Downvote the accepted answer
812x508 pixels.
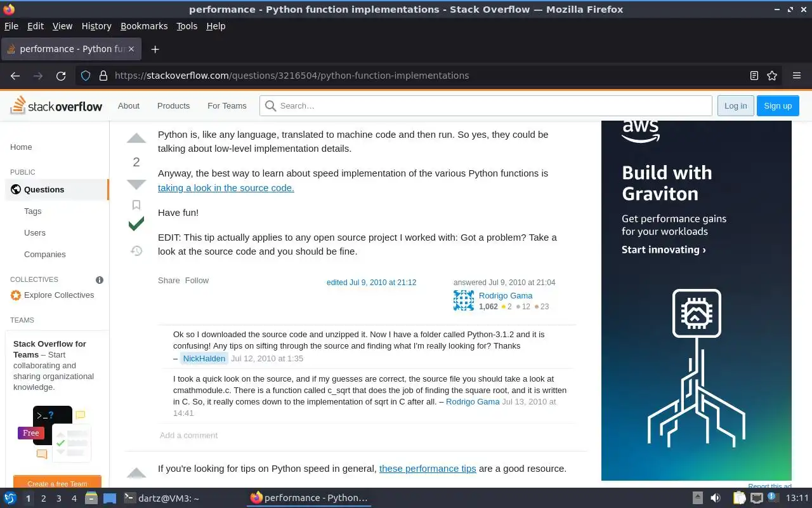pyautogui.click(x=136, y=184)
